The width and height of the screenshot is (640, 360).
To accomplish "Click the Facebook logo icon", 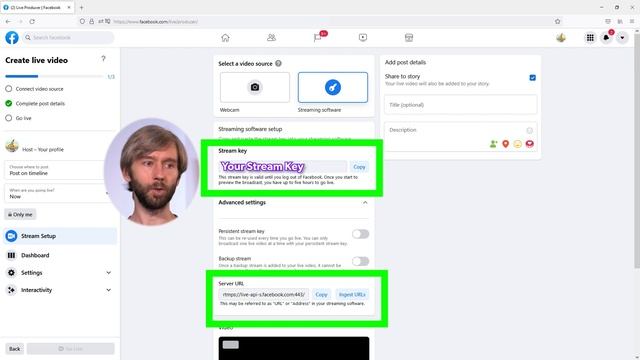I will [12, 38].
